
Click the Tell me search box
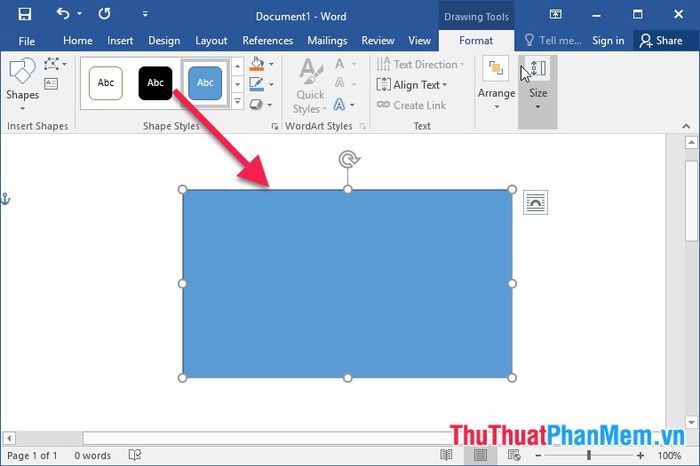click(x=554, y=41)
